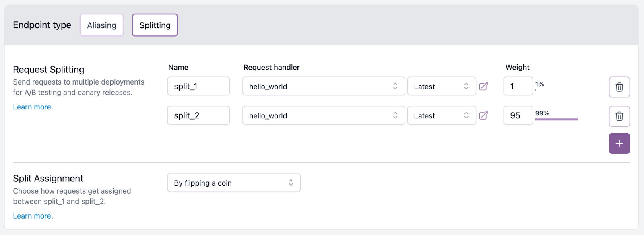644x235 pixels.
Task: Select the Aliasing endpoint type
Action: 101,25
